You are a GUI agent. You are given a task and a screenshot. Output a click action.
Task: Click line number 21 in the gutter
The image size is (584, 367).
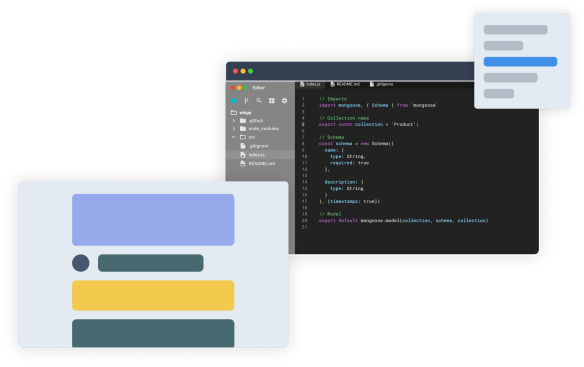point(304,227)
